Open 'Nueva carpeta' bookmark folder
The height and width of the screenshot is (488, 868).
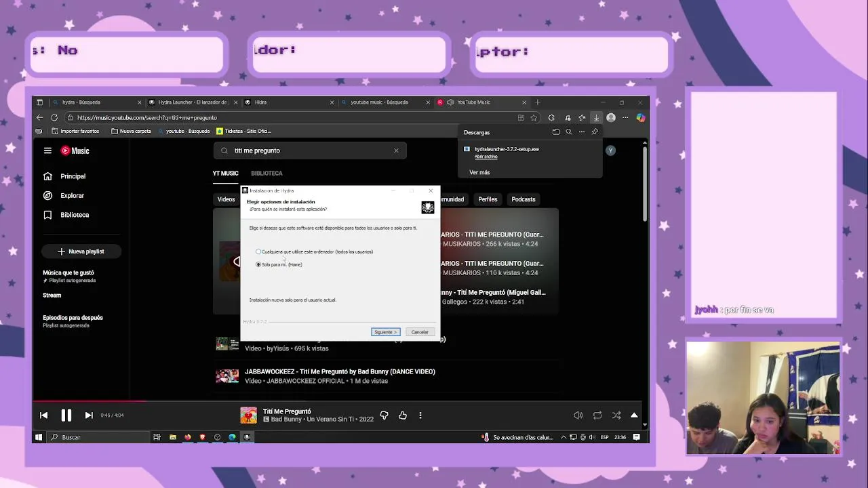coord(131,131)
